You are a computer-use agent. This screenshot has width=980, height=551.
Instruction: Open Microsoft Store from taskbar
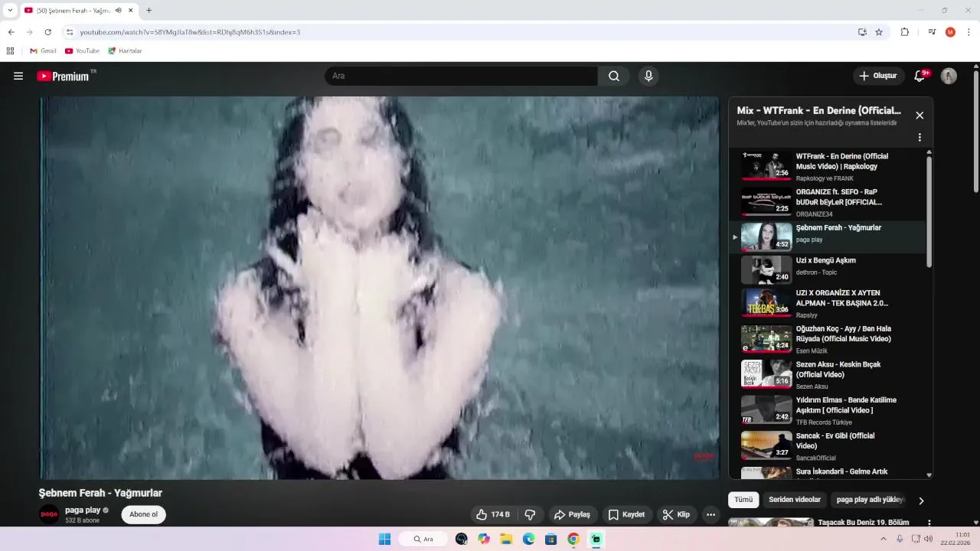(x=550, y=539)
